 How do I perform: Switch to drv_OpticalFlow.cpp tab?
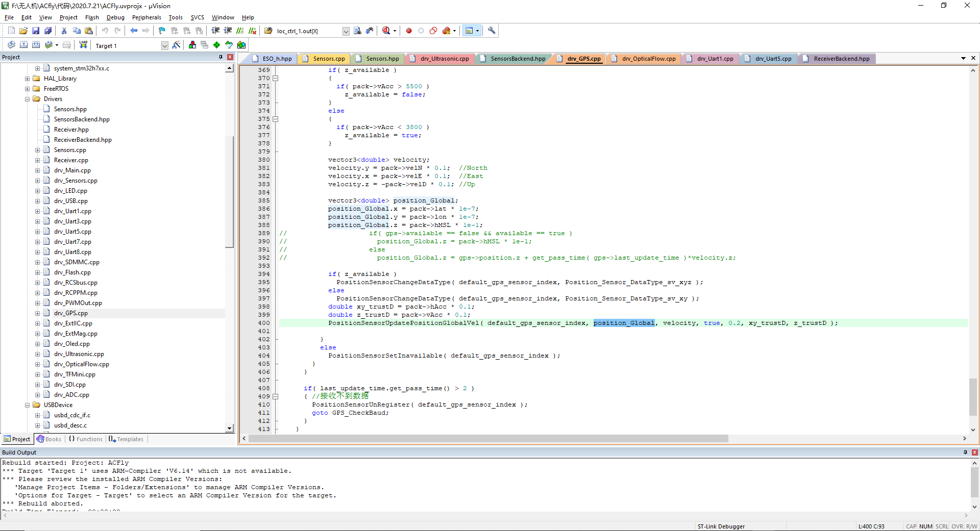click(x=648, y=59)
